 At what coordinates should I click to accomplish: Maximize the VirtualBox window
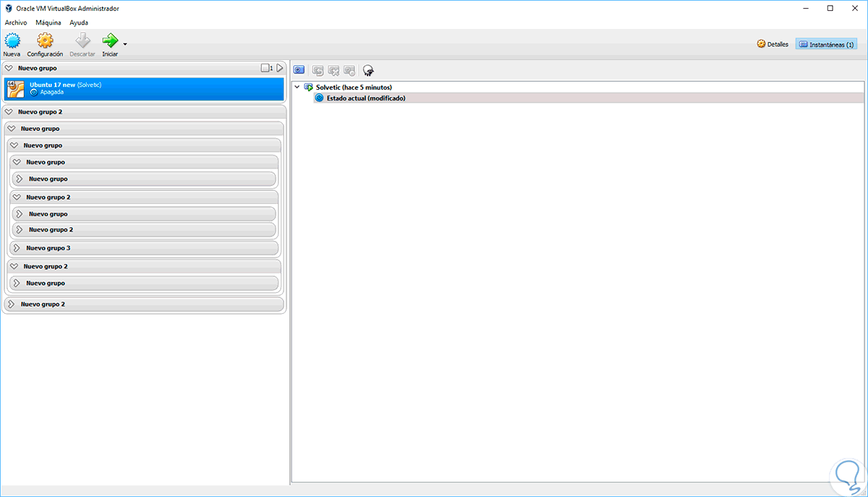[x=830, y=8]
